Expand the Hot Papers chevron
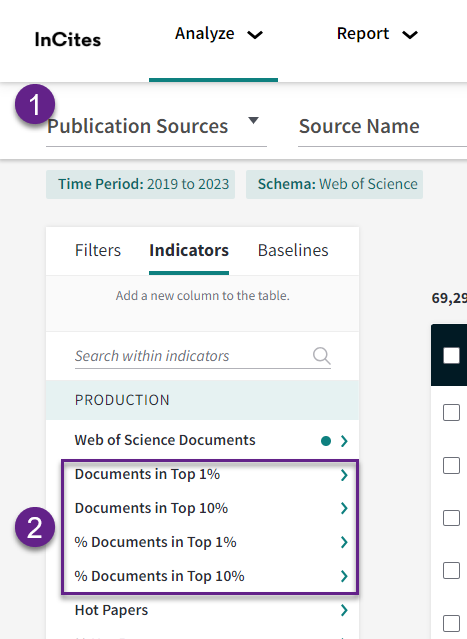This screenshot has height=639, width=467. (344, 610)
